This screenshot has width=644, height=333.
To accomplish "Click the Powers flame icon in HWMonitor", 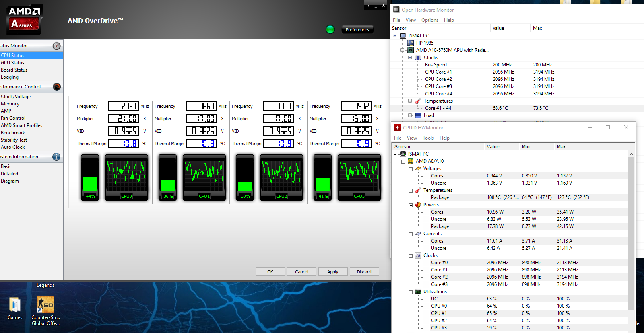I will [x=418, y=205].
